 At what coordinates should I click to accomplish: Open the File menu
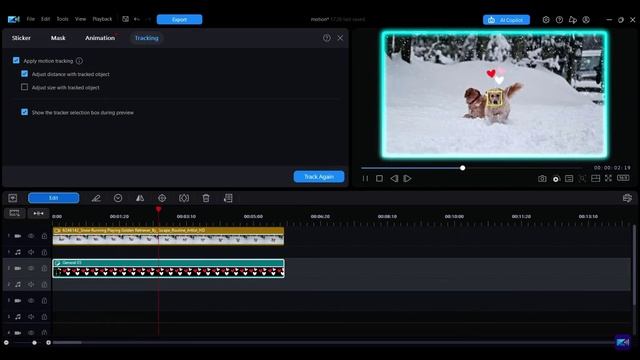pyautogui.click(x=31, y=19)
